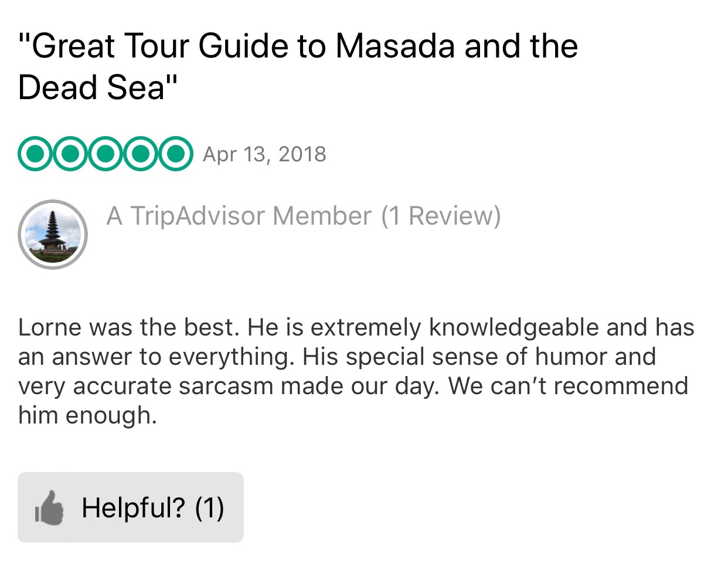728x576 pixels.
Task: Click the helpful vote count (1)
Action: tap(209, 508)
